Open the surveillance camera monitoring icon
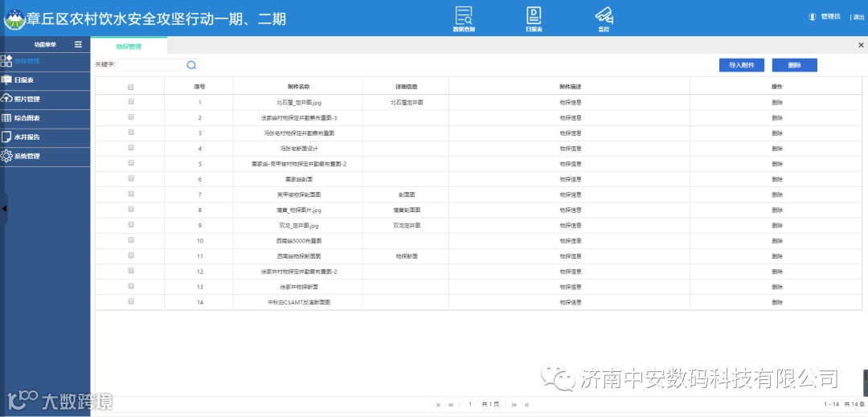 [x=604, y=15]
